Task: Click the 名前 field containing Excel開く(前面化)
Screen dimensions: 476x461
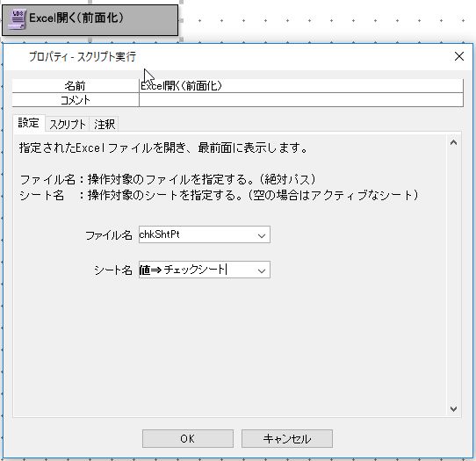Action: (x=301, y=86)
